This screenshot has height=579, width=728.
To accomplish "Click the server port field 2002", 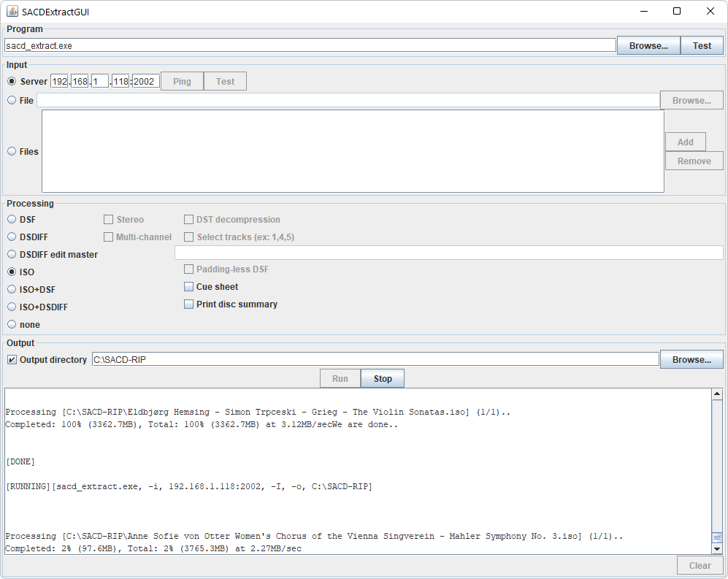I will click(x=146, y=81).
